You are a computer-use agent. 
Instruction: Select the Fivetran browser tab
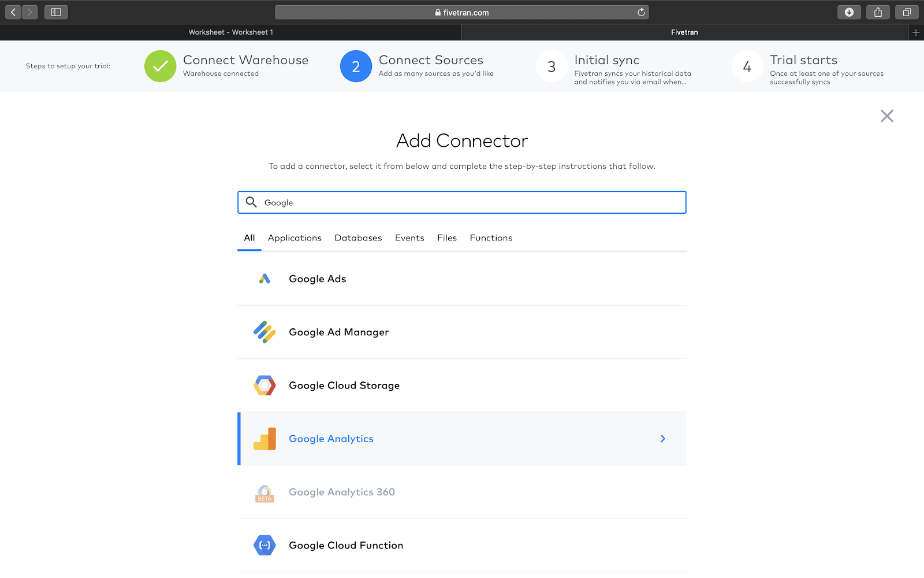[684, 32]
